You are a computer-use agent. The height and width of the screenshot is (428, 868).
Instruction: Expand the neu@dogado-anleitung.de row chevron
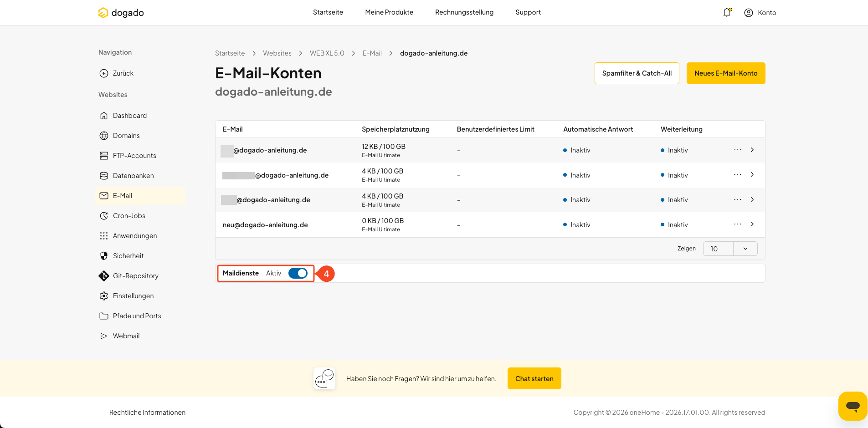click(752, 224)
